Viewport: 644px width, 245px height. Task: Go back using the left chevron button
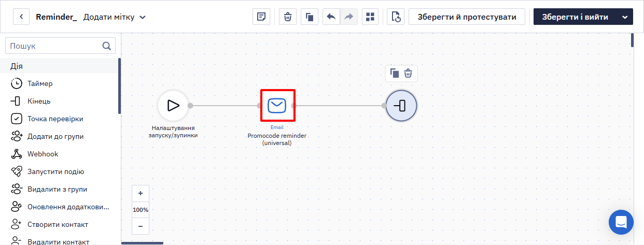[x=21, y=17]
